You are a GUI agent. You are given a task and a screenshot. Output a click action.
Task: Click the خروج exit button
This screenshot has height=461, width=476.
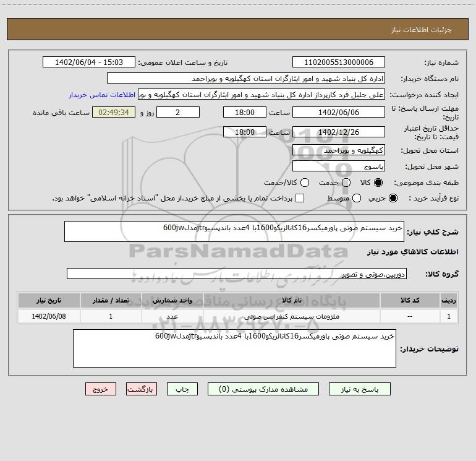click(101, 389)
